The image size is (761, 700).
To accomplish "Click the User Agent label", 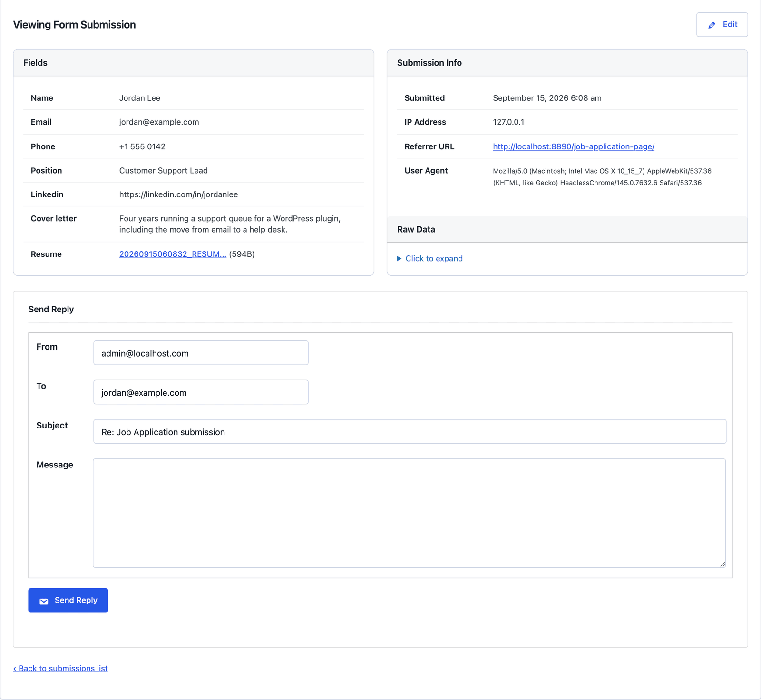I will (x=426, y=171).
